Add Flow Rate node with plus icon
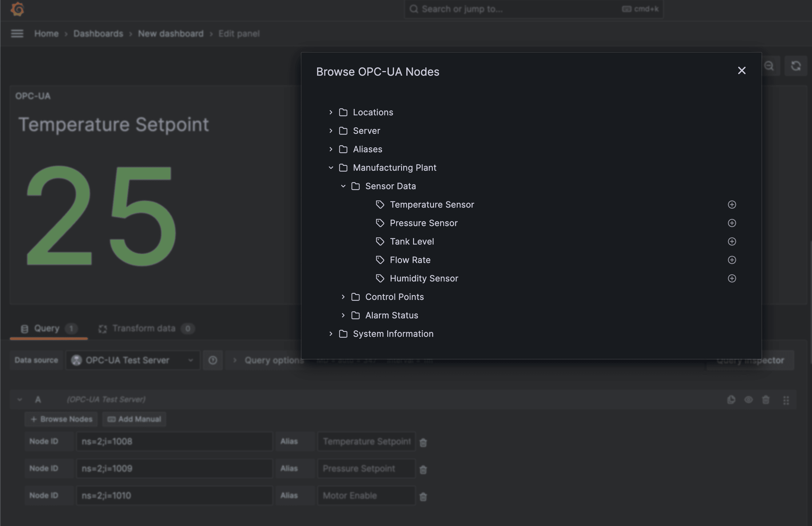The height and width of the screenshot is (526, 812). click(x=731, y=260)
